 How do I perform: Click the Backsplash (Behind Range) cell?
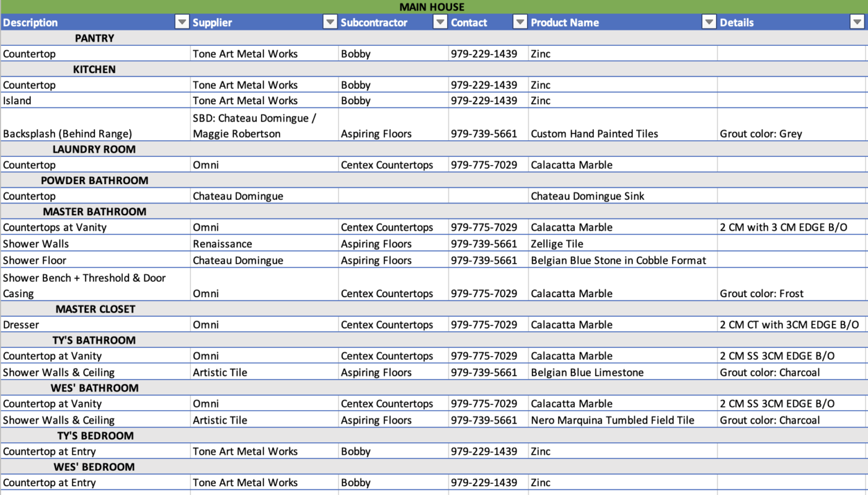(x=95, y=125)
